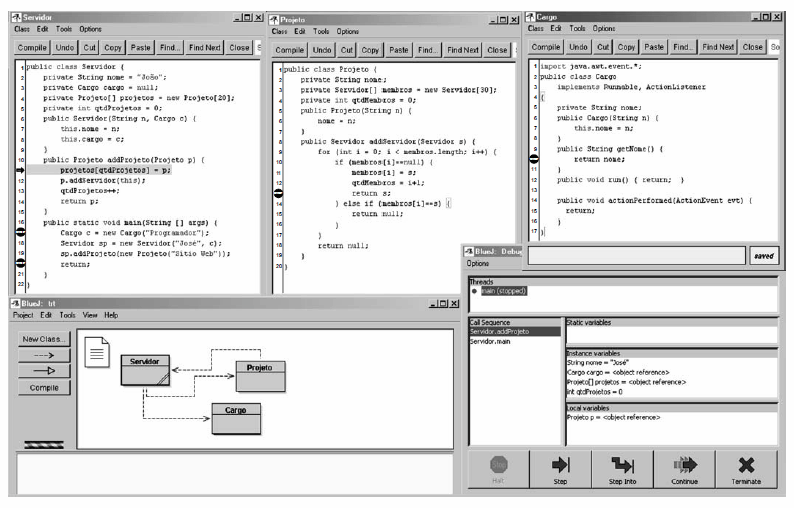
Task: Click the BlueJ main window title icon
Action: (15, 303)
